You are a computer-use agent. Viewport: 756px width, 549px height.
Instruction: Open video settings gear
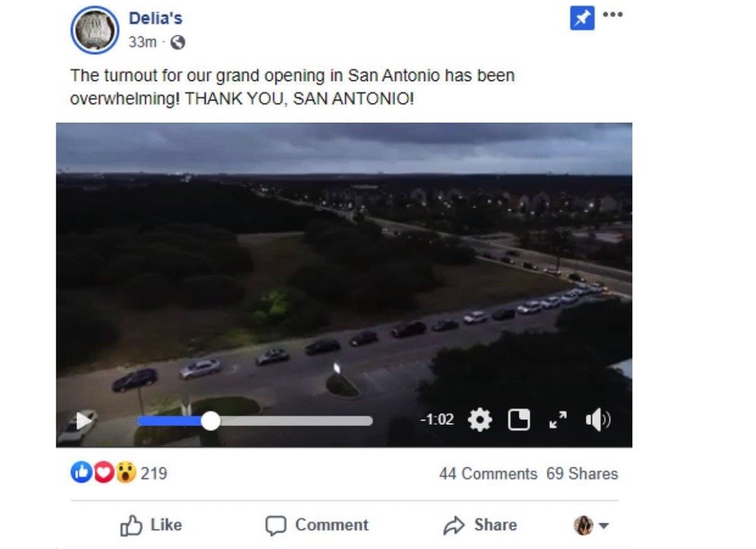(479, 419)
